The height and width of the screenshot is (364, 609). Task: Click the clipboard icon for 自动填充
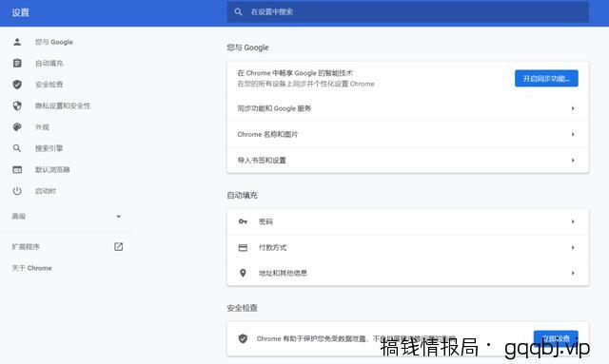[17, 64]
